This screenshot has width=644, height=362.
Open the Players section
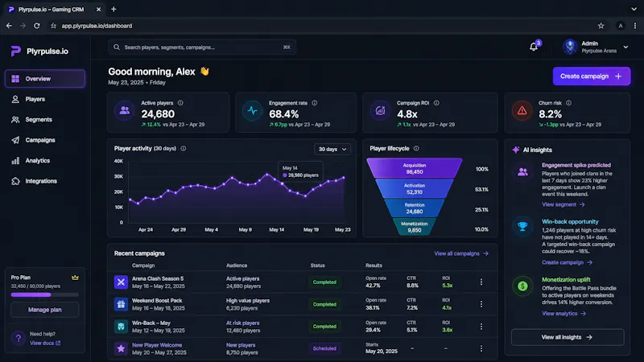45,99
